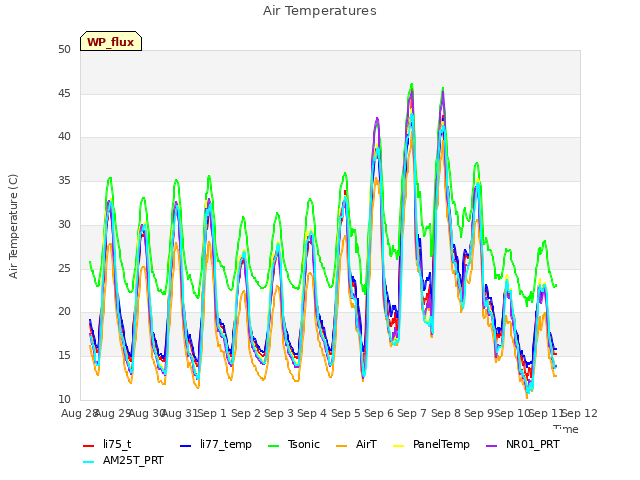Click the Sep 3 x-axis label
The height and width of the screenshot is (480, 640).
pos(279,413)
